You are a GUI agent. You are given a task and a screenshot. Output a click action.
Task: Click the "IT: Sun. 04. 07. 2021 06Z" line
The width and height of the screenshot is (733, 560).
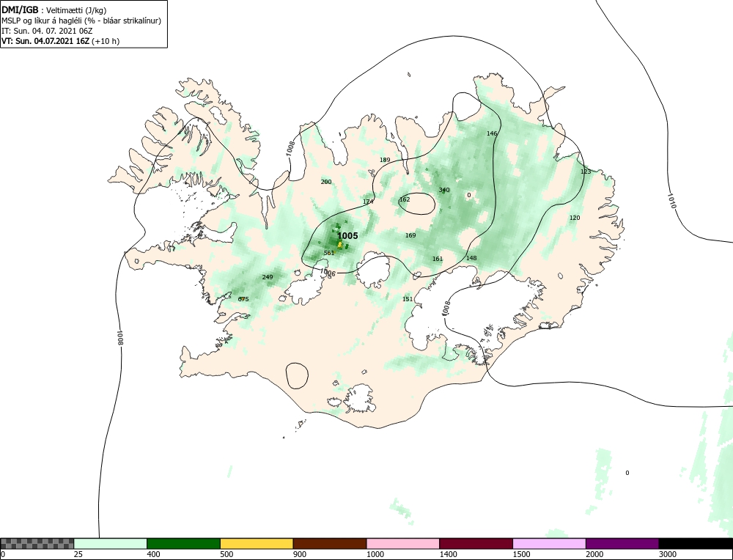[47, 31]
